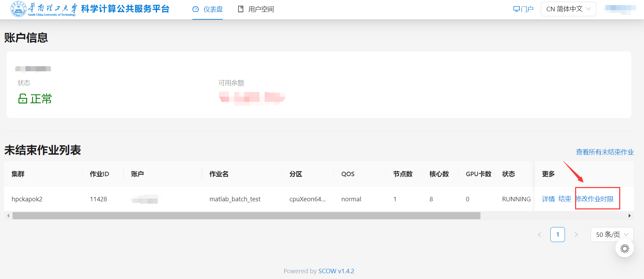Select page 1 in pagination
Viewport: 644px width, 279px height.
coord(557,235)
